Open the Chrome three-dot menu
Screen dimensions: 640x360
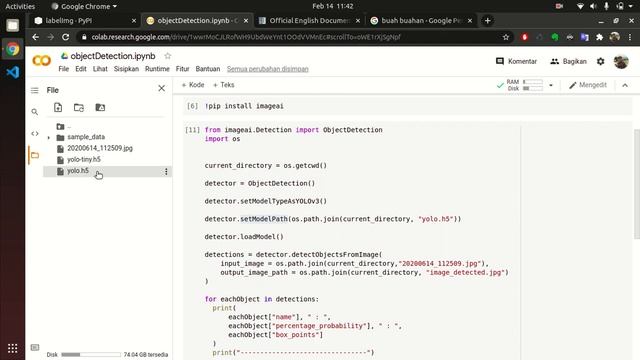click(x=630, y=37)
